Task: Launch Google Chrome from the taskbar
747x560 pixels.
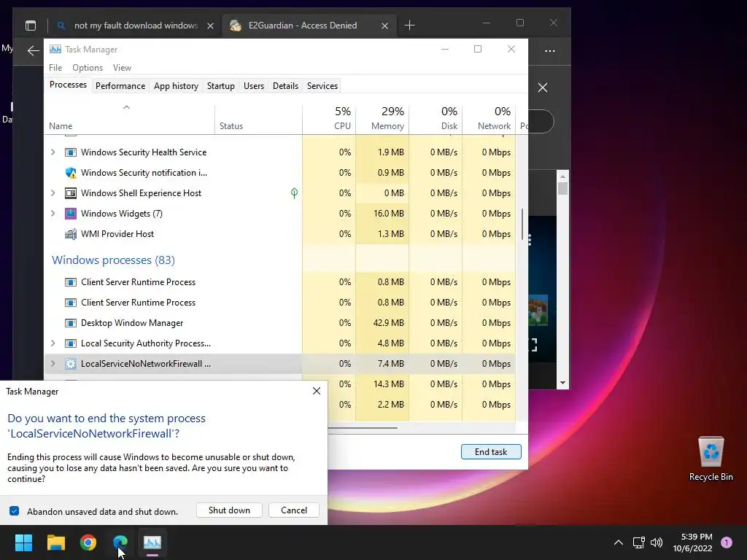Action: coord(88,542)
